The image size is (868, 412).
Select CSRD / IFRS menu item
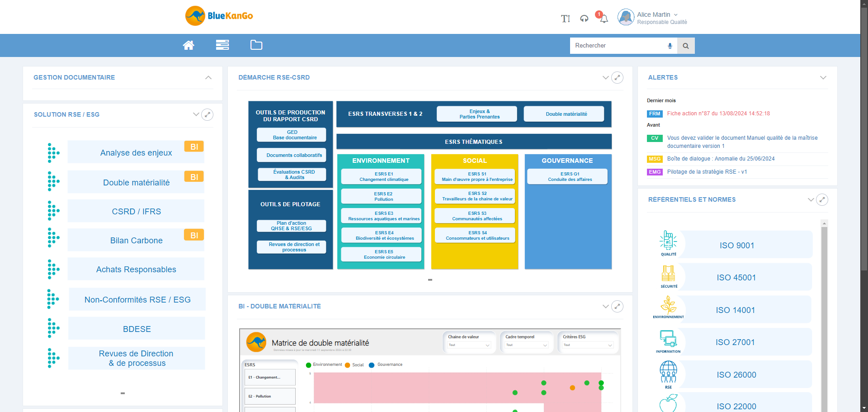pyautogui.click(x=136, y=211)
